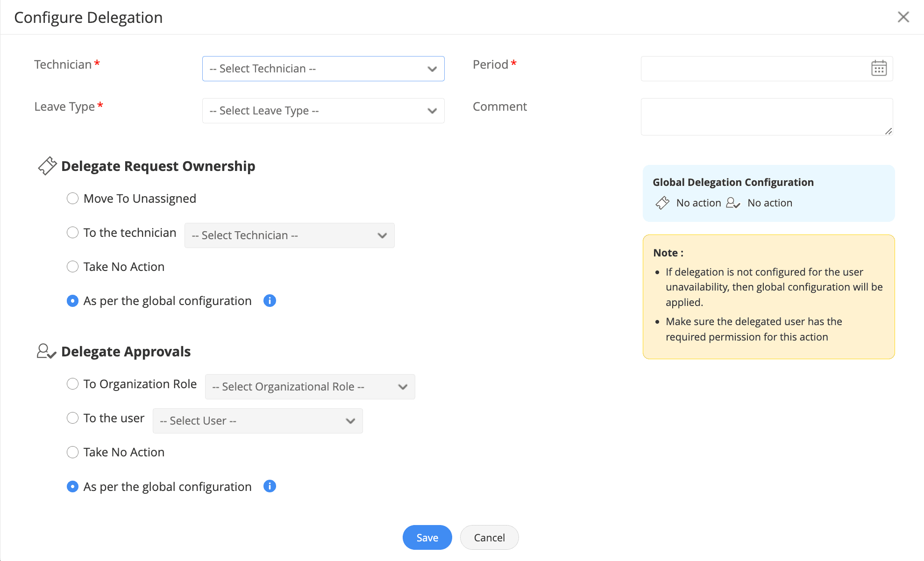Image resolution: width=924 pixels, height=561 pixels.
Task: Click approval user icon in Global Delegation panel
Action: (733, 203)
